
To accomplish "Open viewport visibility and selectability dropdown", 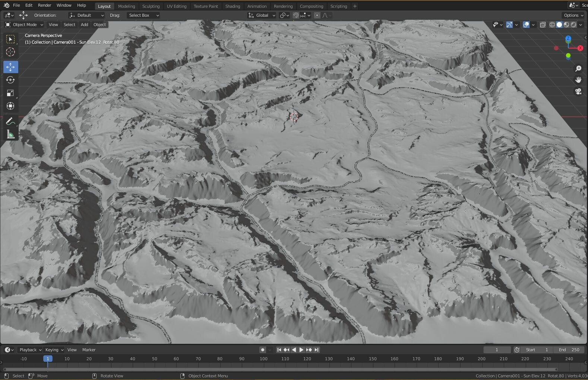I will pyautogui.click(x=498, y=25).
